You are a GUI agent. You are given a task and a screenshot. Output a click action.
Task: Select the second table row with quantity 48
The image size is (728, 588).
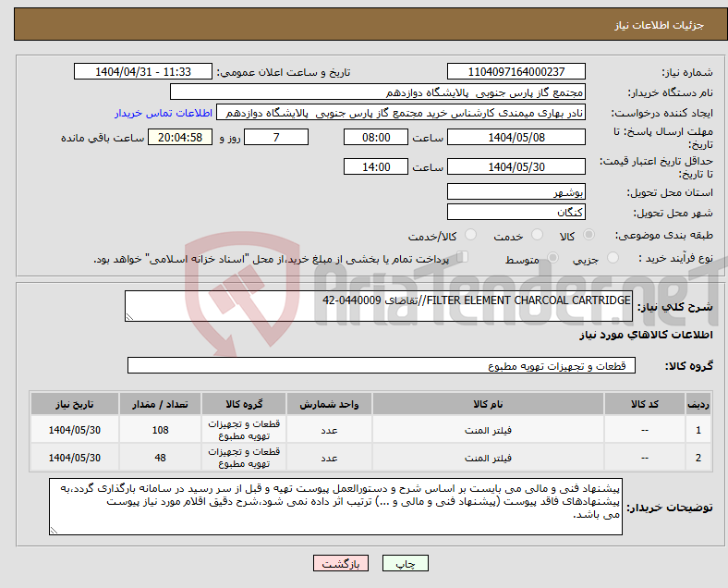tap(370, 458)
